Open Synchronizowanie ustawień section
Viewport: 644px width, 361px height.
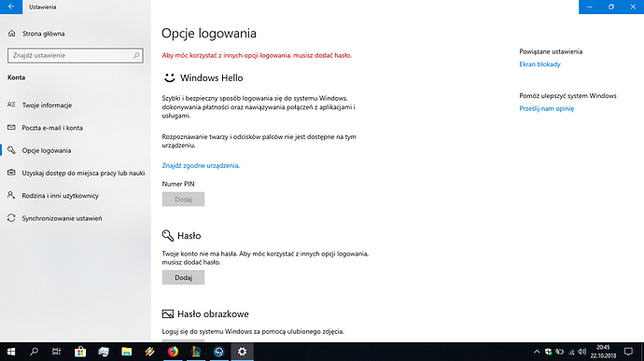coord(76,218)
